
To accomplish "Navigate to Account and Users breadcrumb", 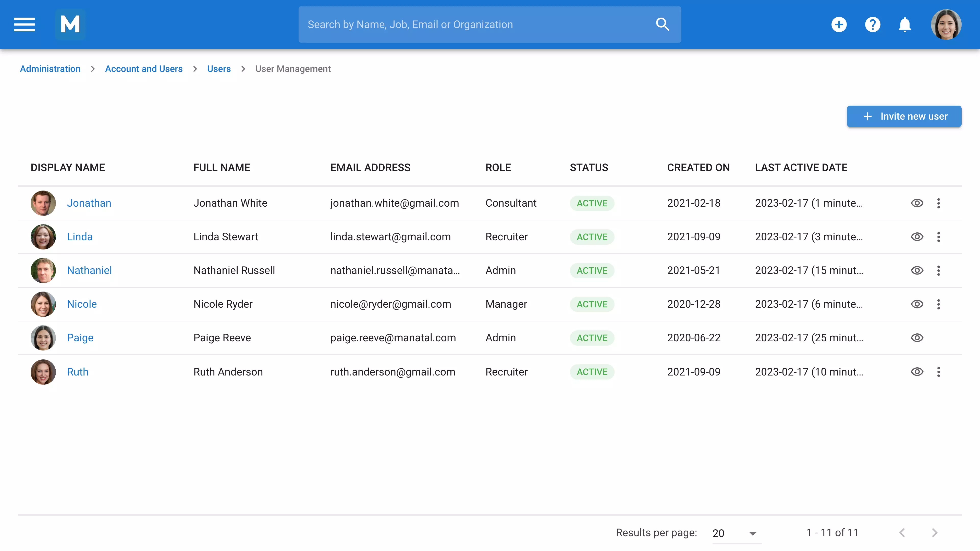I will (x=144, y=69).
